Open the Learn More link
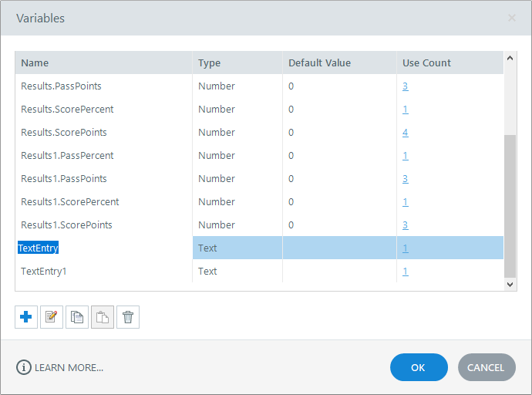This screenshot has width=532, height=395. pyautogui.click(x=68, y=367)
